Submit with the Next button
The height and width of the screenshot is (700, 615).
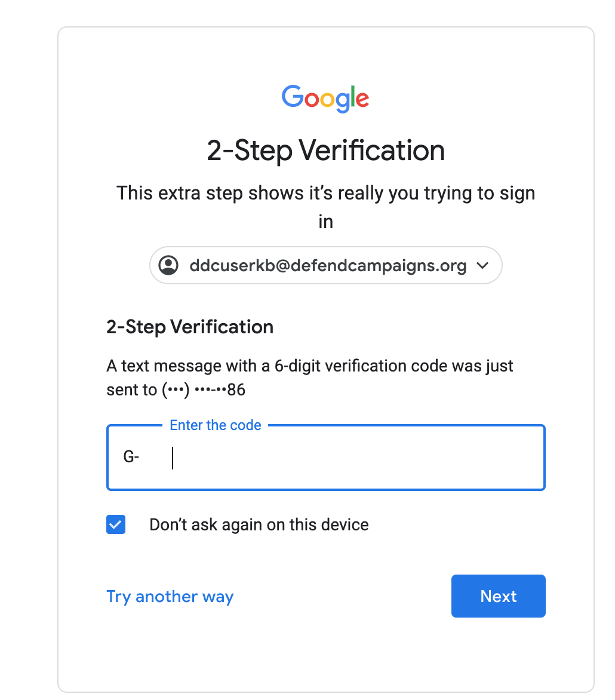point(498,596)
